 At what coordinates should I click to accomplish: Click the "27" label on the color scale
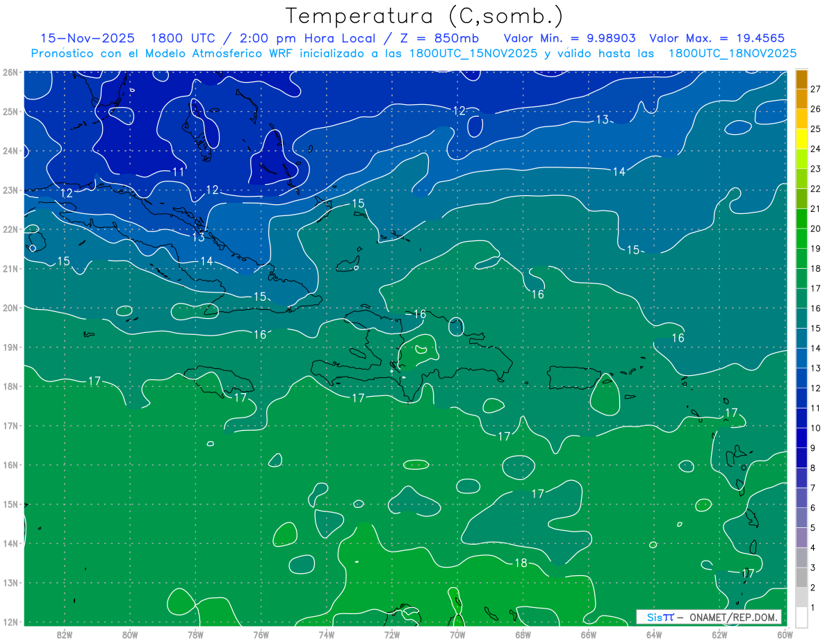pos(816,88)
